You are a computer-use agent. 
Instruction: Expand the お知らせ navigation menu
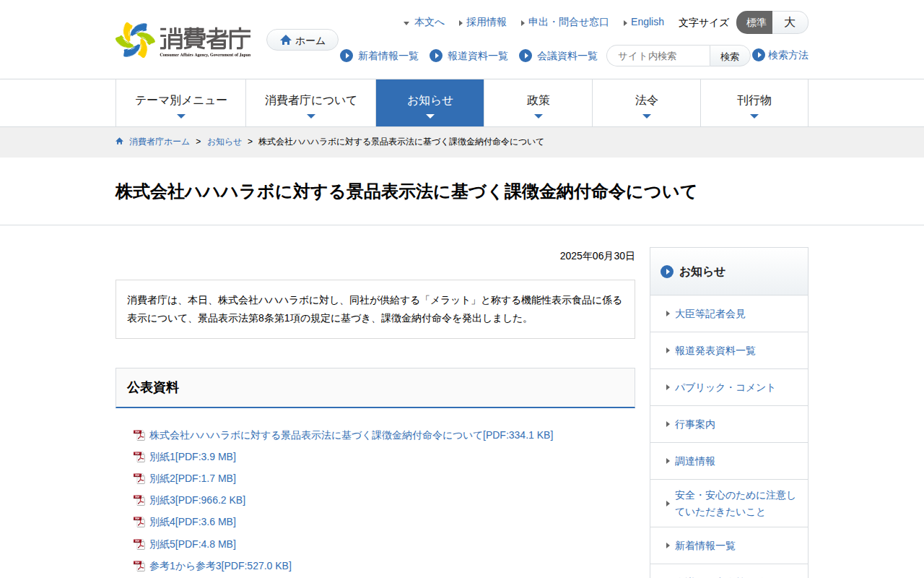tap(430, 103)
